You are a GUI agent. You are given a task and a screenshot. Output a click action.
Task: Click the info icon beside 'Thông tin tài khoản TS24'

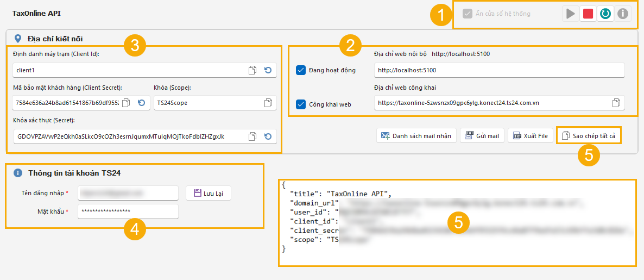(18, 173)
